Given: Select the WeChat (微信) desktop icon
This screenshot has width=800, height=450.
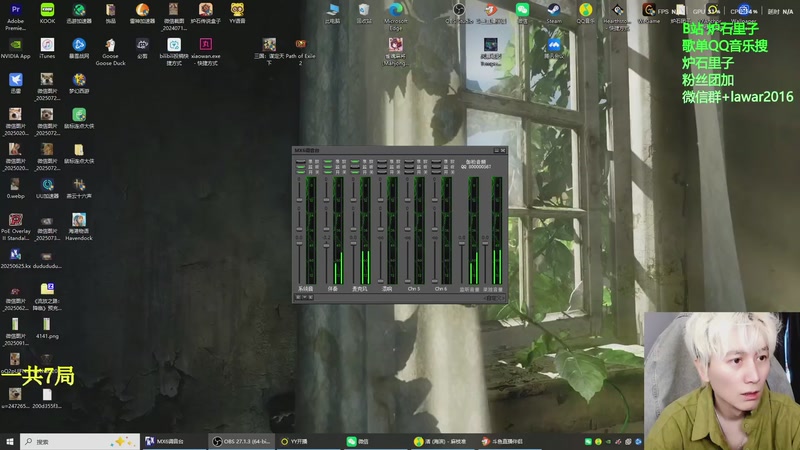Looking at the screenshot, I should 522,10.
